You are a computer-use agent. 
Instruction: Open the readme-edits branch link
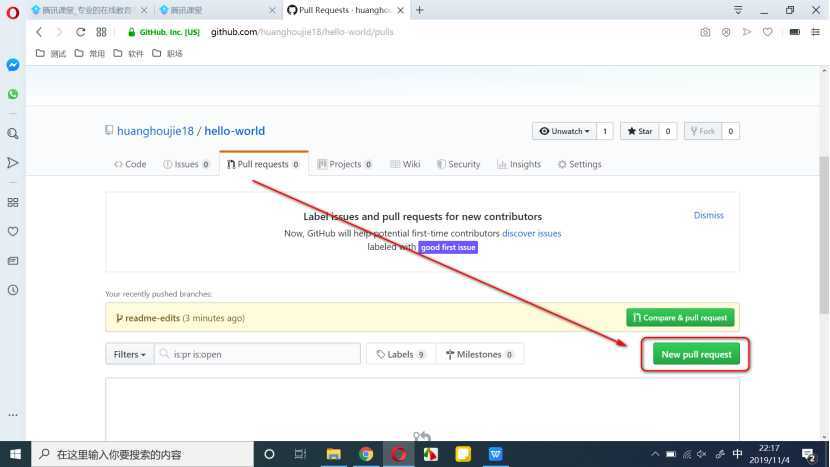(152, 318)
